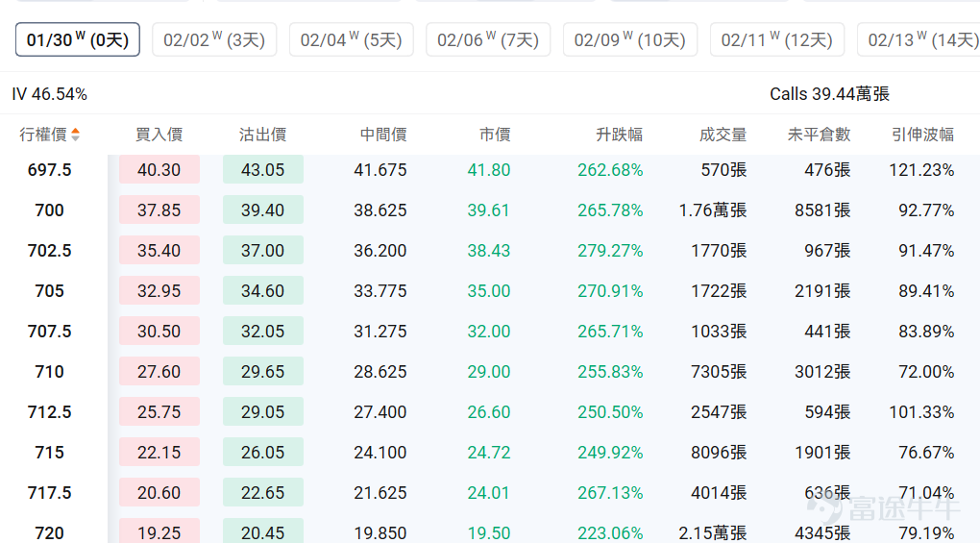This screenshot has width=980, height=543.
Task: Click the 買入價 column header
Action: [159, 135]
